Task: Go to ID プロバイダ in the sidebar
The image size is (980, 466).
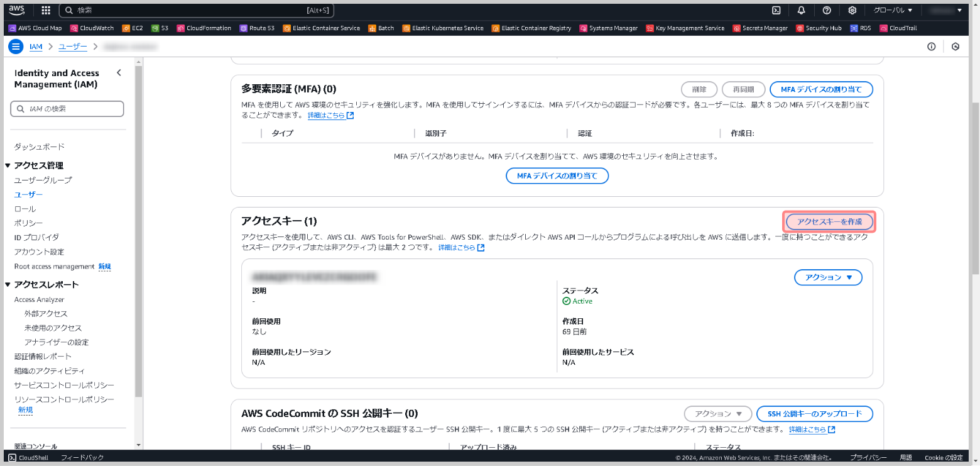Action: (x=36, y=238)
